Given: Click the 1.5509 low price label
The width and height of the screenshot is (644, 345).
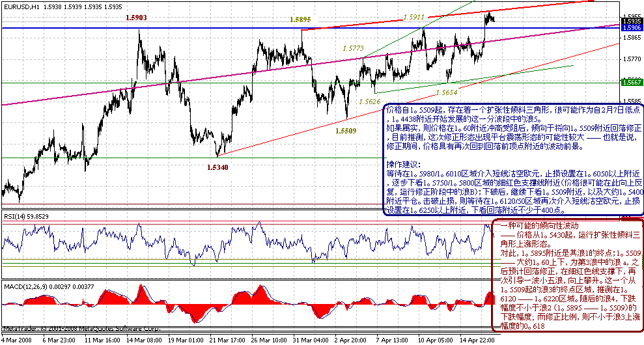Looking at the screenshot, I should (x=346, y=131).
